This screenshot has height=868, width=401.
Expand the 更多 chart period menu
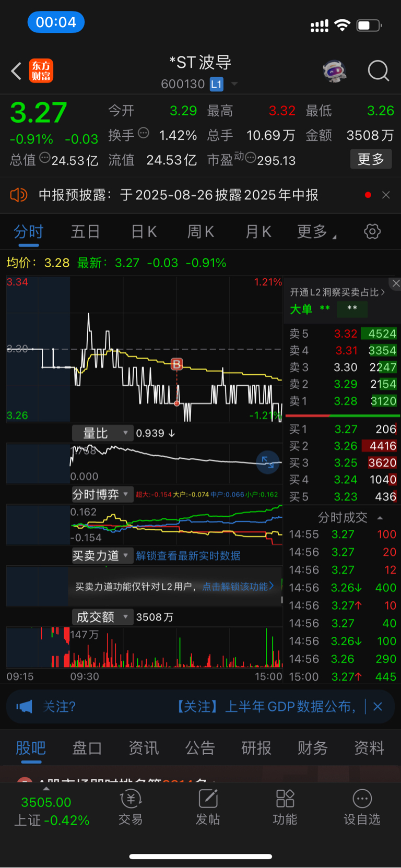point(316,231)
